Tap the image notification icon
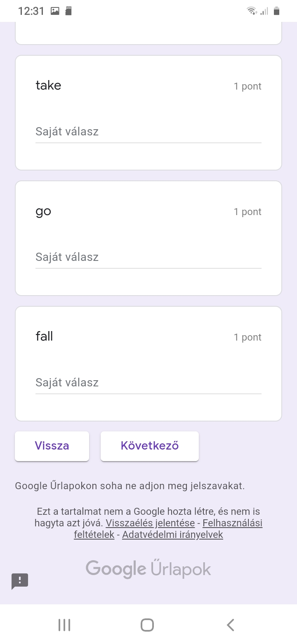Viewport: 297px width, 644px height. pos(55,11)
